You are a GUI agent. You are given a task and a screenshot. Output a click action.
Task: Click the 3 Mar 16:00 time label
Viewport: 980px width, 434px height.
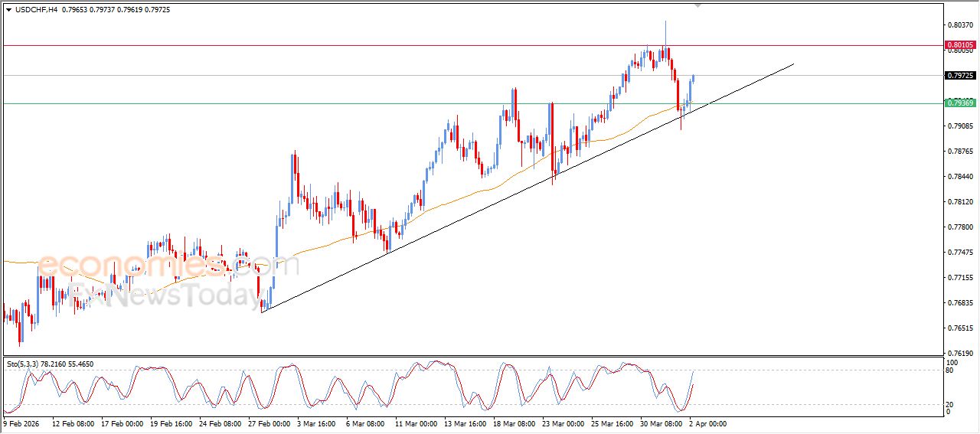pos(317,423)
